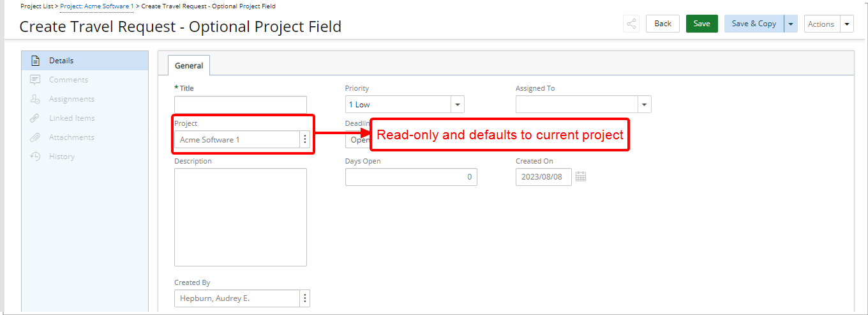
Task: Click the Created By ellipsis icon
Action: 305,298
